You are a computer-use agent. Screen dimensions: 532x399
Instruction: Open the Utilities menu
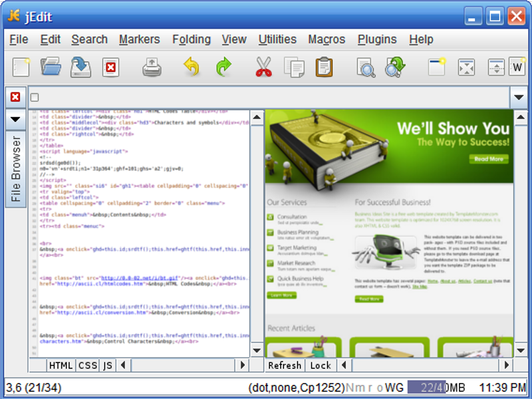(x=277, y=39)
